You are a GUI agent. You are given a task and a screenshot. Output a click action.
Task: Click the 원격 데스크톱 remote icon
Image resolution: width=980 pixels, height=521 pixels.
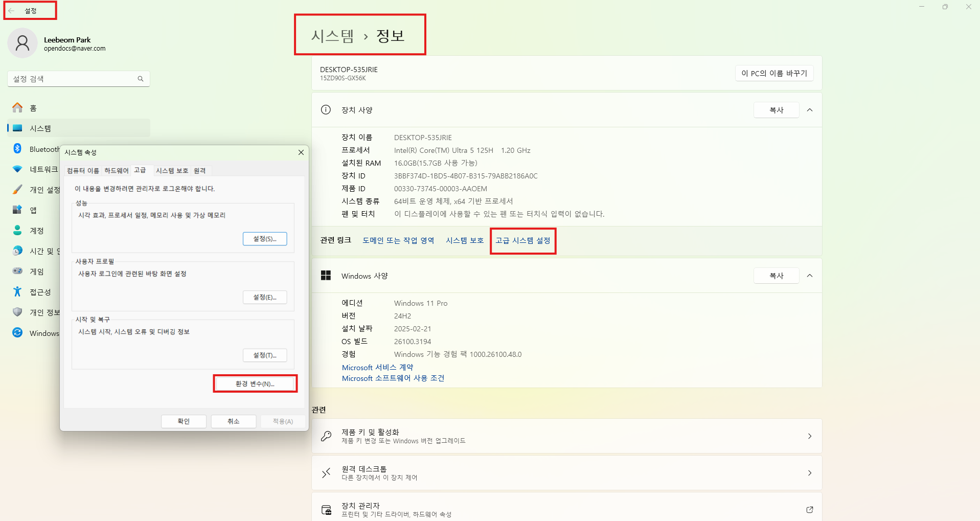(x=326, y=473)
